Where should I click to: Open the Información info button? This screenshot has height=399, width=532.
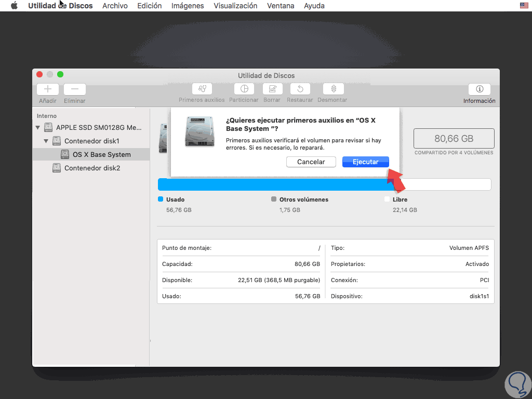[480, 89]
